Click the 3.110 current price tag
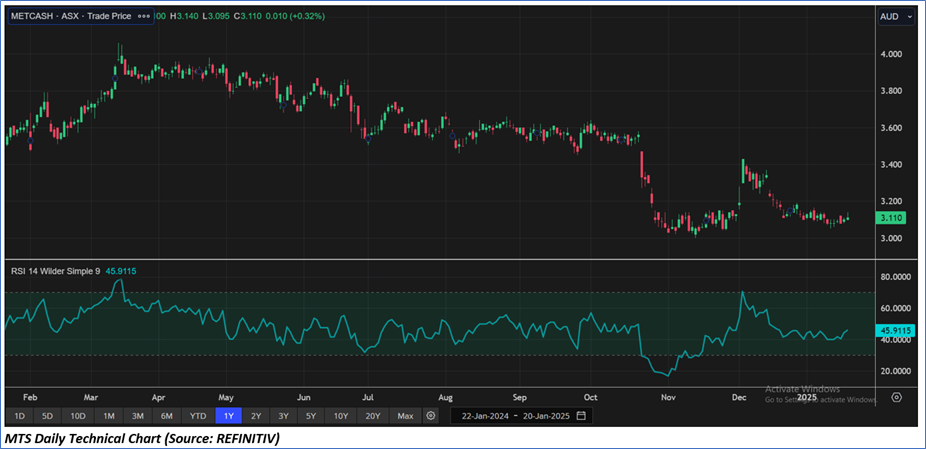 coord(890,219)
